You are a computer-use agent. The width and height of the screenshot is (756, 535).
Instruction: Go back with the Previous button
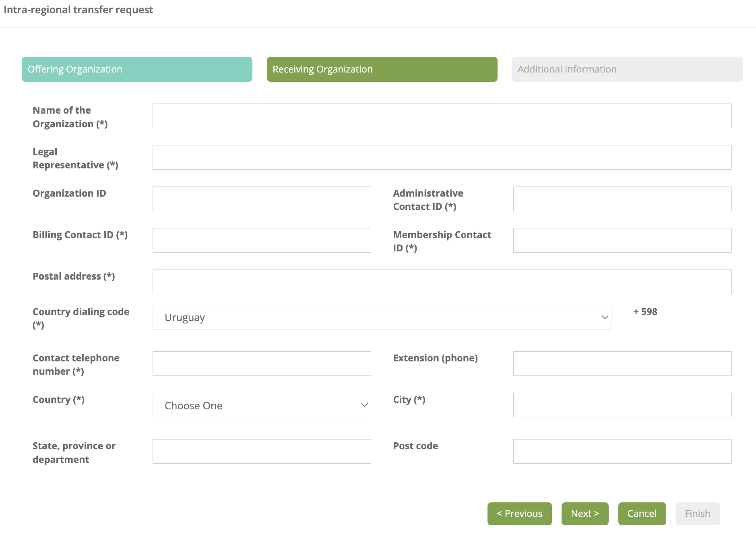click(519, 514)
